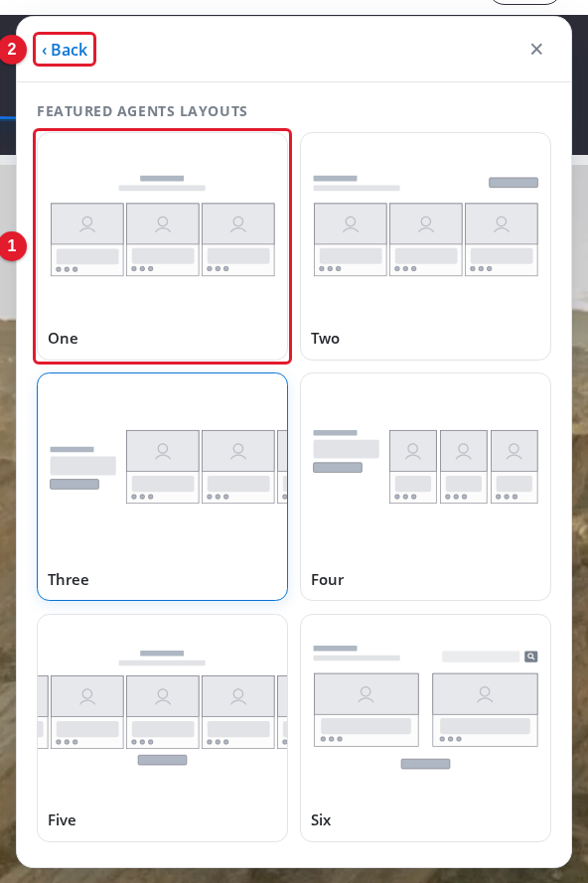Select the Two featured agents layout

[425, 246]
